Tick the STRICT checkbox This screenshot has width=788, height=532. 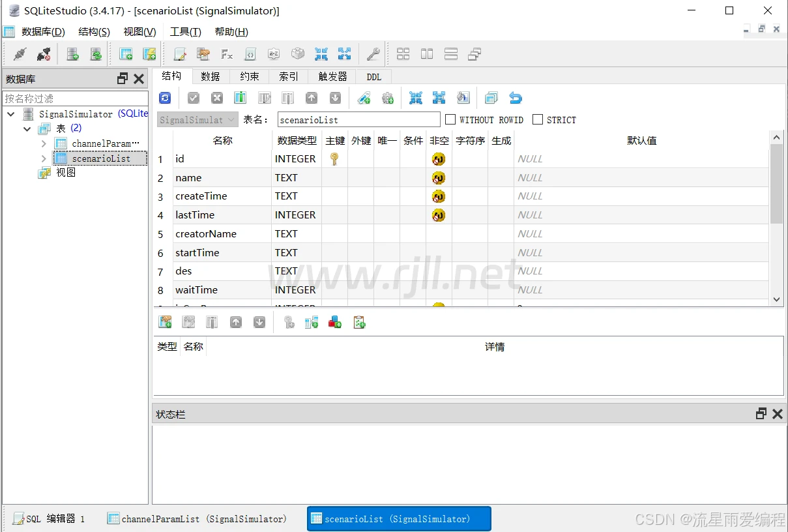pyautogui.click(x=538, y=119)
